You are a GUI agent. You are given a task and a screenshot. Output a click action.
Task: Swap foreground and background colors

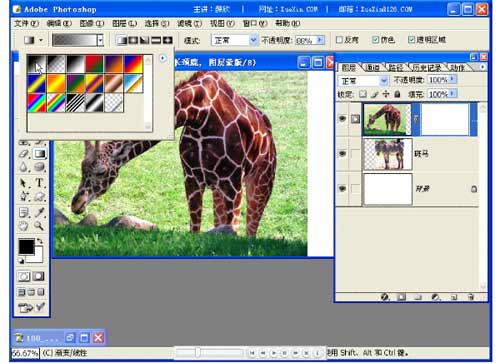click(x=40, y=241)
